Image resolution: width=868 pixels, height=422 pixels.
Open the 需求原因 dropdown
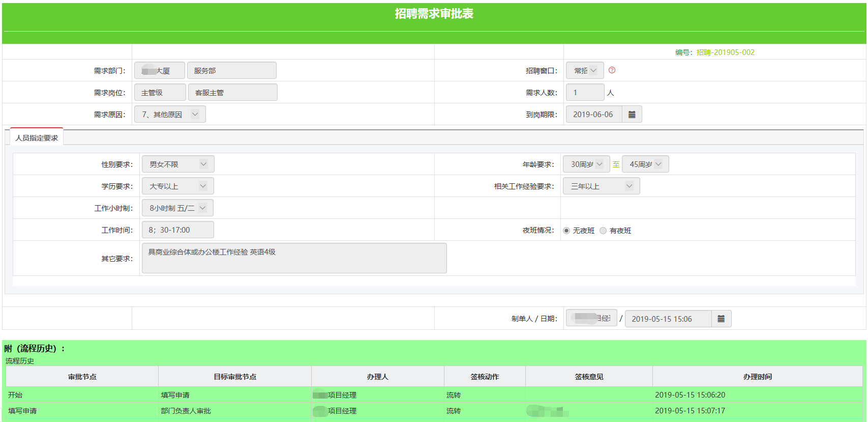170,115
